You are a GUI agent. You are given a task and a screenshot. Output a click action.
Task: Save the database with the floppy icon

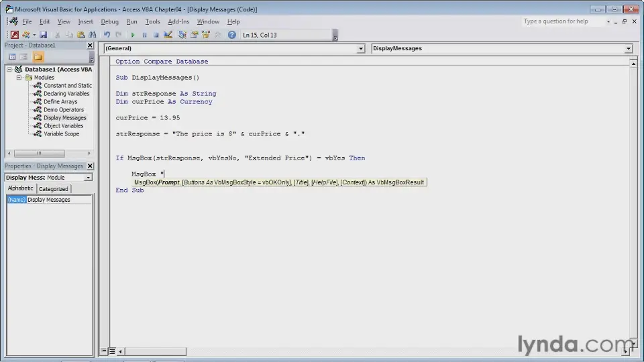coord(43,35)
